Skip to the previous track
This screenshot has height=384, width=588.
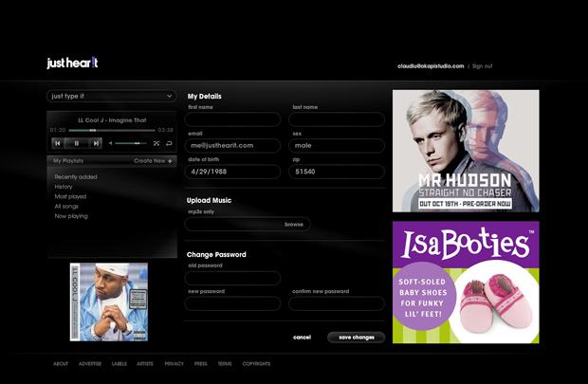pyautogui.click(x=58, y=143)
